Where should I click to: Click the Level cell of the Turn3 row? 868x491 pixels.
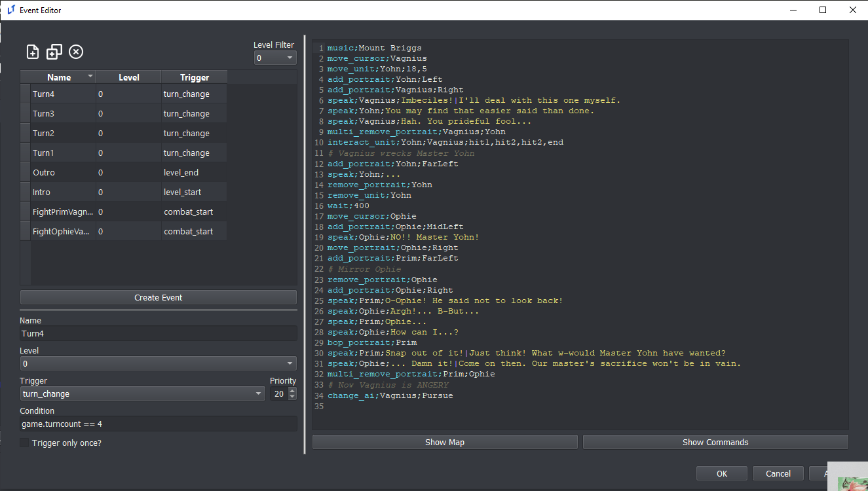[128, 114]
